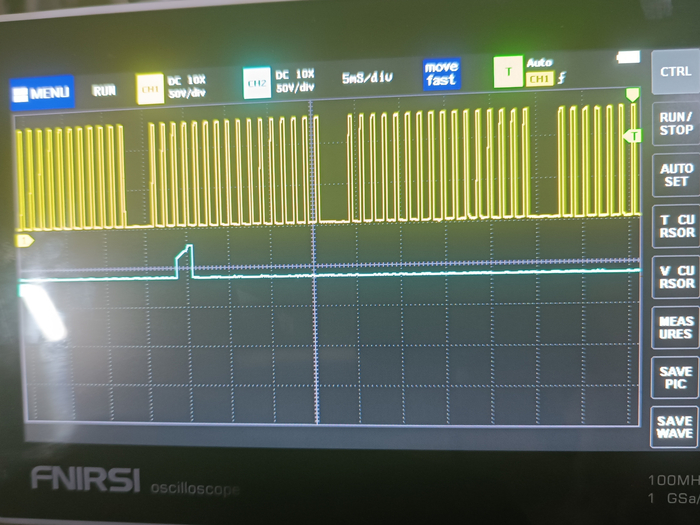Tap the CH1 DC 10X 50V/div setting
This screenshot has height=525, width=700.
tap(187, 87)
